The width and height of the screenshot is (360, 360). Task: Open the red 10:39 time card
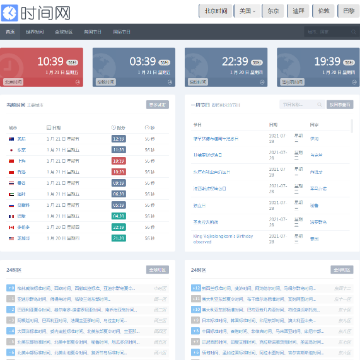[x=41, y=67]
